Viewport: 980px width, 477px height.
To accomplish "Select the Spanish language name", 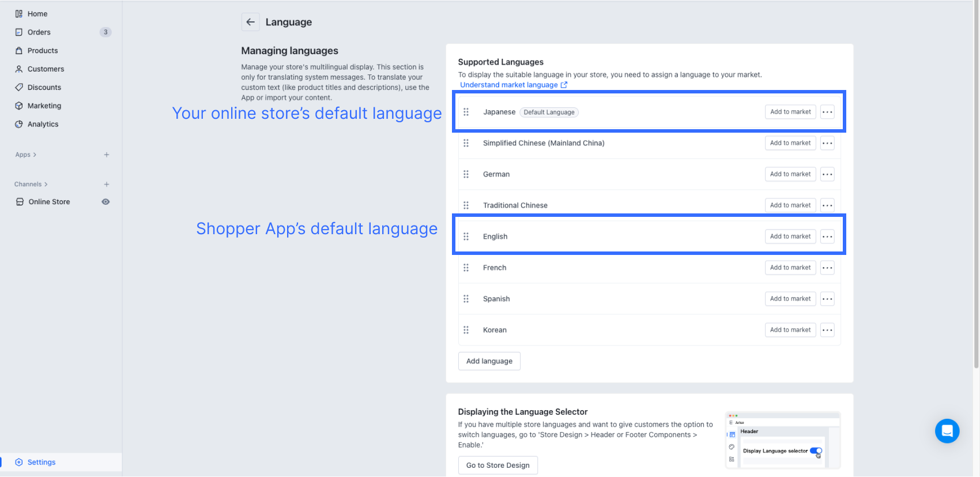I will click(x=496, y=299).
